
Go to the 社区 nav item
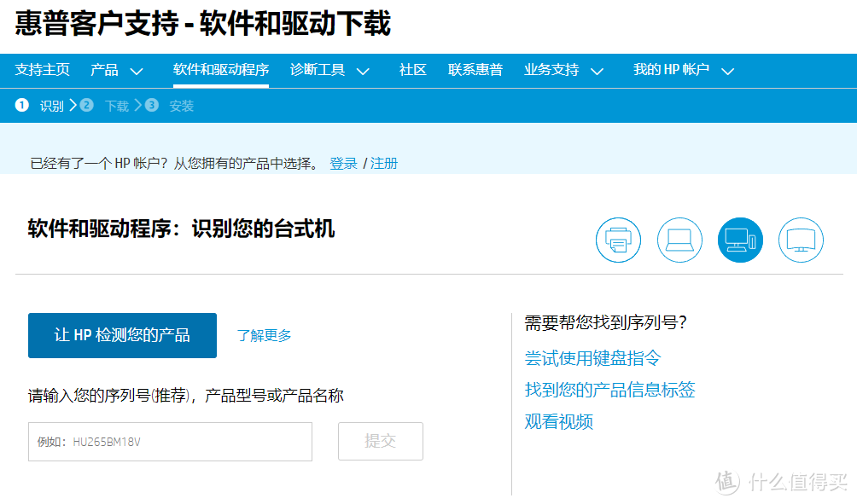pyautogui.click(x=412, y=70)
